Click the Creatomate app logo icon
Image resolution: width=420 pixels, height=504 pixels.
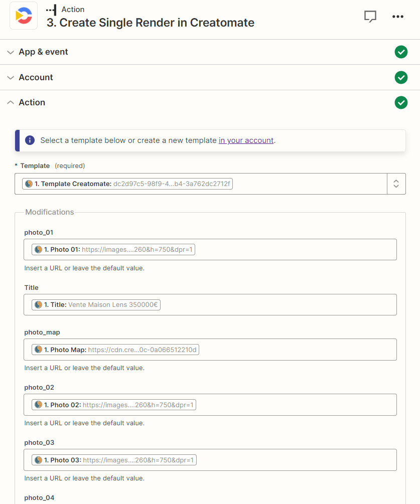24,16
